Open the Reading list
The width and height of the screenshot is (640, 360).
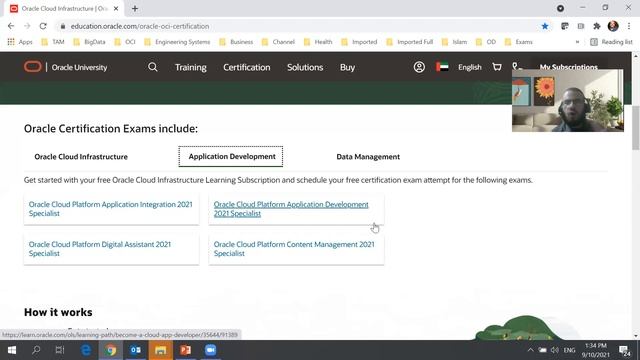tap(611, 42)
